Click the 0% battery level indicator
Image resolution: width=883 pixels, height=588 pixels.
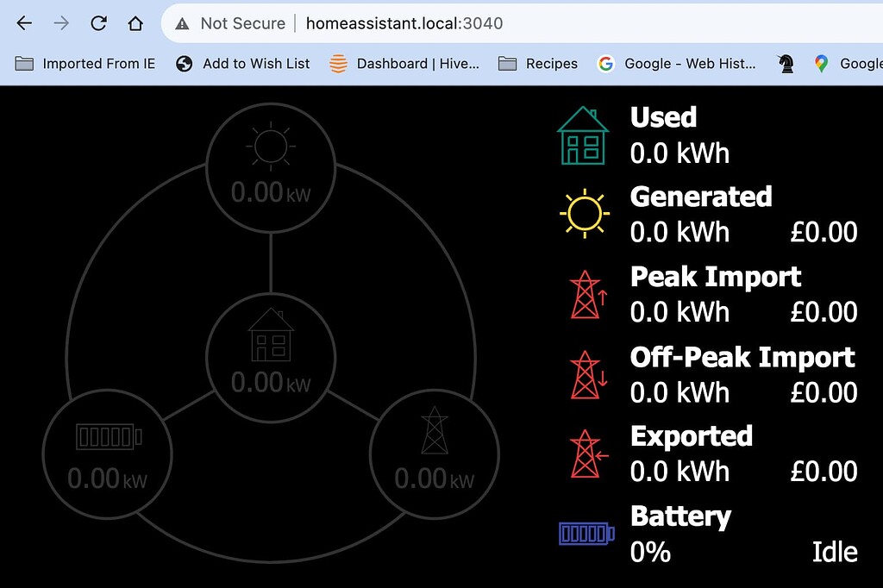click(649, 552)
